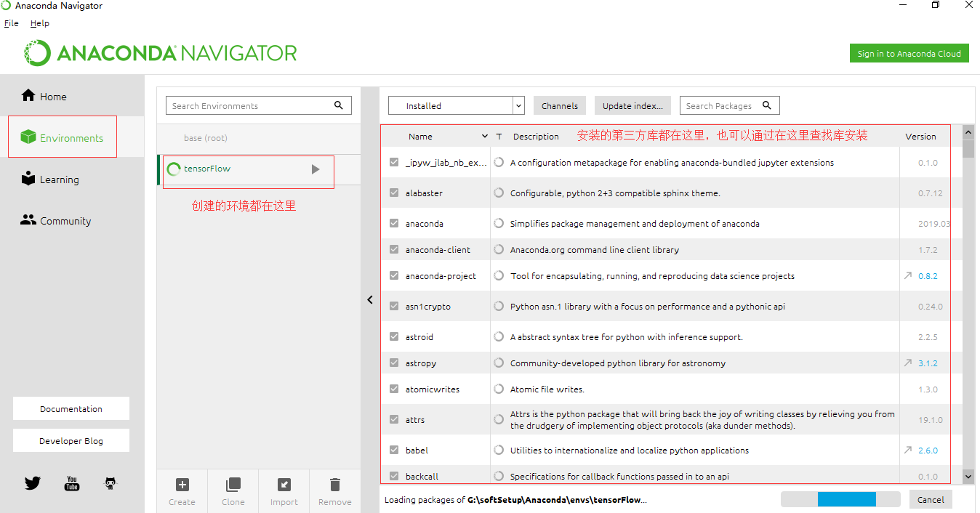Open the Help menu
This screenshot has width=980, height=513.
[40, 23]
